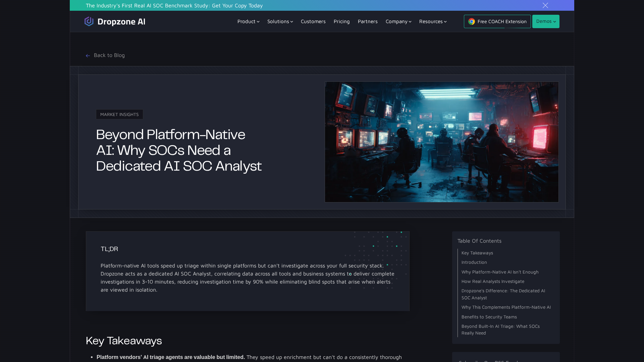Jump to How Real Analysts Investigate section
Screen dimensions: 644x362
492,281
